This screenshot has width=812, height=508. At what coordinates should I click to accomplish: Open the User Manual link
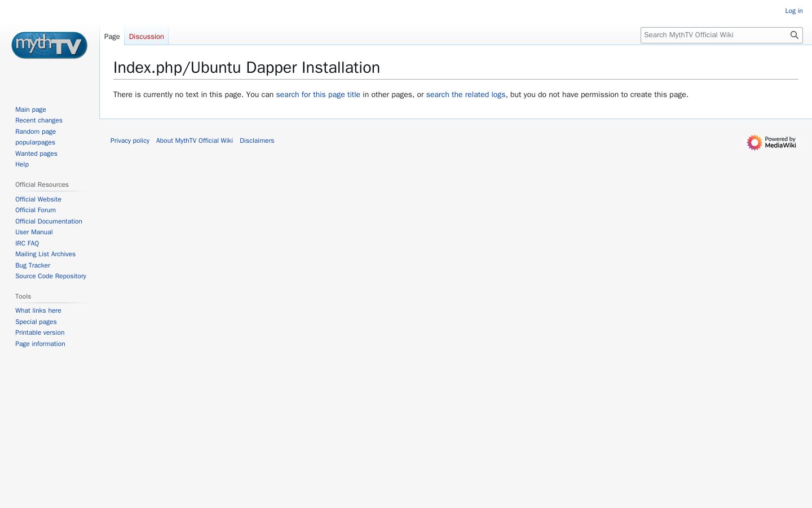[34, 232]
